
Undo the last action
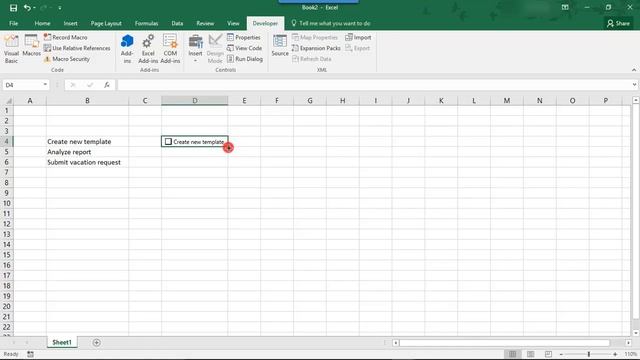(x=27, y=8)
